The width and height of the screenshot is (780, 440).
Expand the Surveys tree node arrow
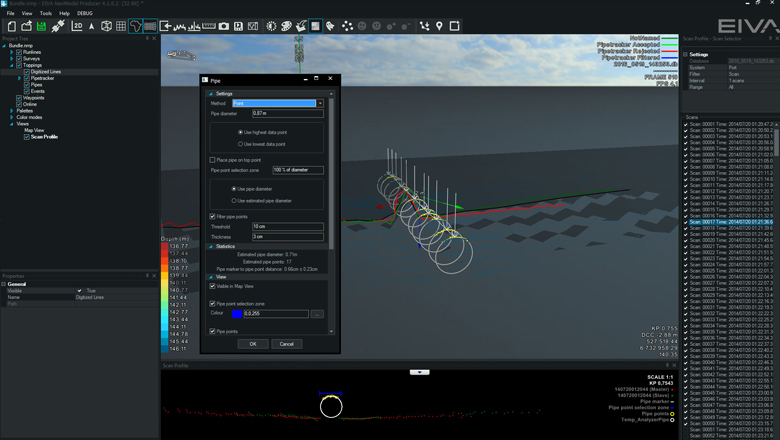(12, 59)
